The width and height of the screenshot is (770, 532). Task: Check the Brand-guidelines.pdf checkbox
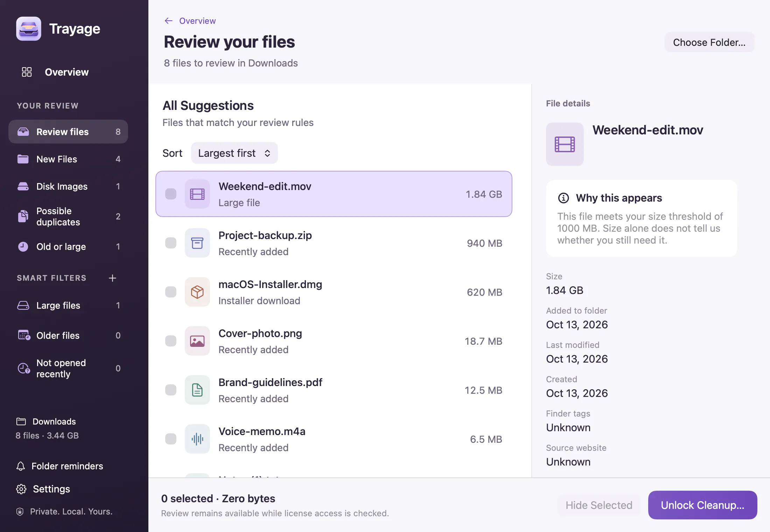(x=171, y=390)
